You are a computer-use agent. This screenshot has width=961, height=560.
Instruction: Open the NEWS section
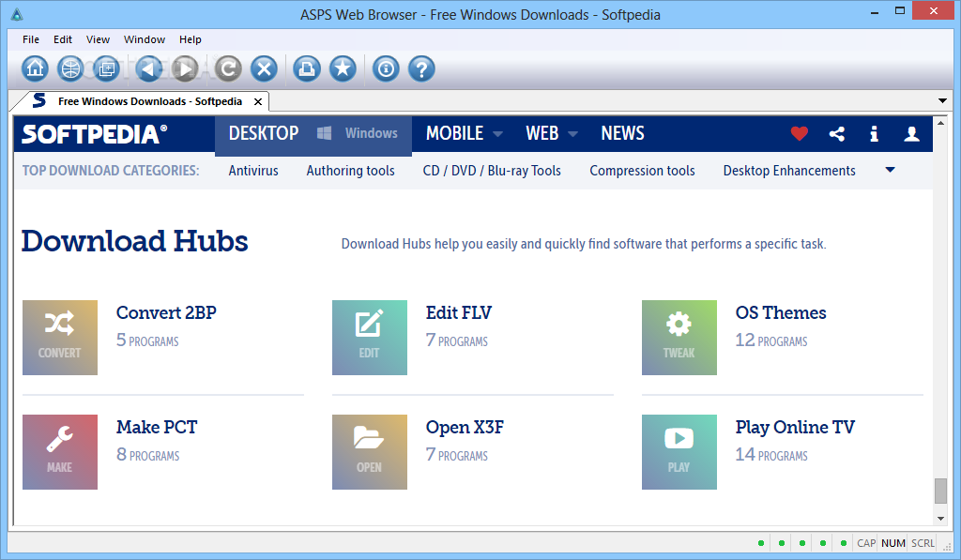[622, 133]
